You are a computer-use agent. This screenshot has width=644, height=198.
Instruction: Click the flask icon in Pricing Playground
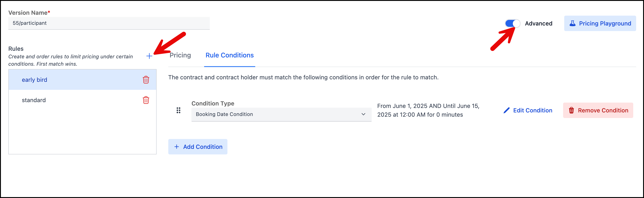pos(573,23)
